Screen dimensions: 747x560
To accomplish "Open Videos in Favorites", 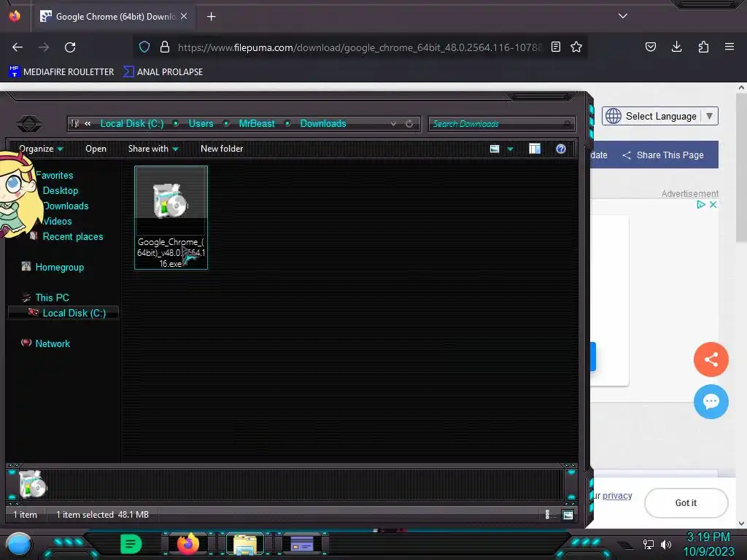I will (x=57, y=221).
